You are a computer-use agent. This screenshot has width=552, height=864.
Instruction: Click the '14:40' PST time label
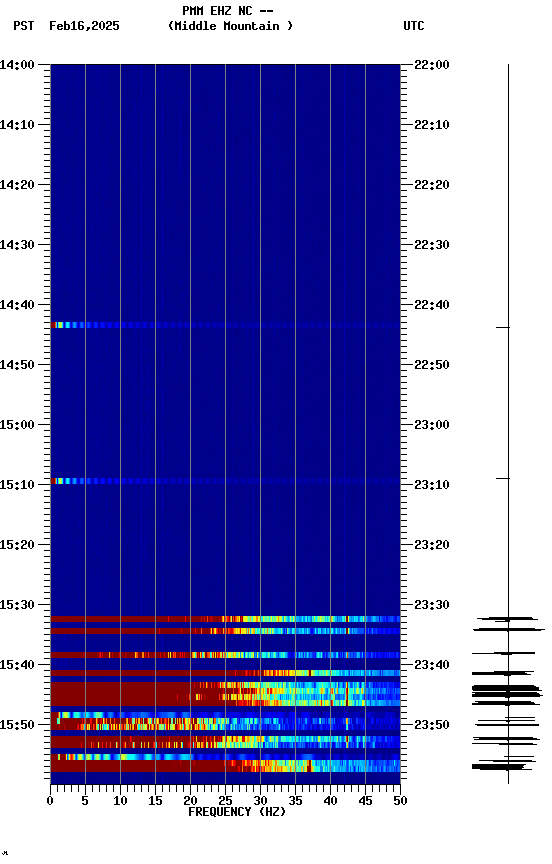click(x=17, y=305)
